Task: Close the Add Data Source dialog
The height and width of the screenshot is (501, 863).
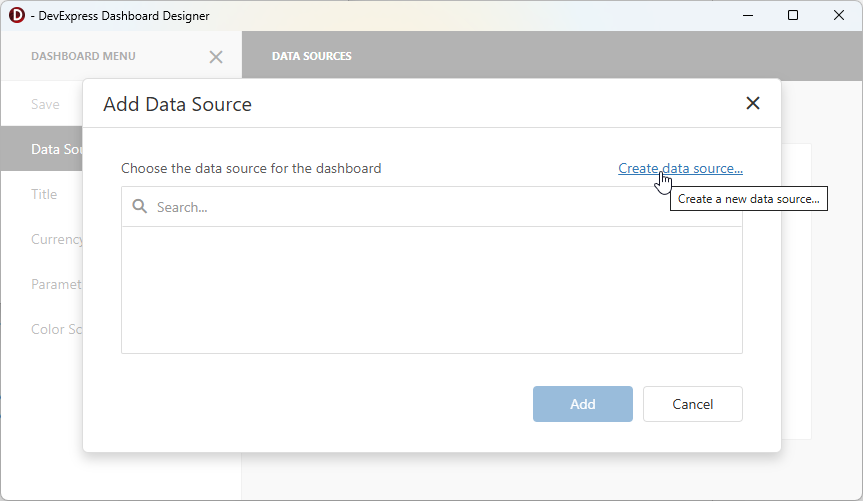Action: (x=752, y=104)
